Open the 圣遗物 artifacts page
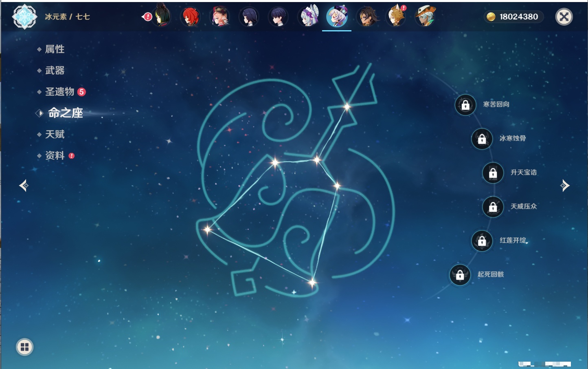 click(59, 92)
